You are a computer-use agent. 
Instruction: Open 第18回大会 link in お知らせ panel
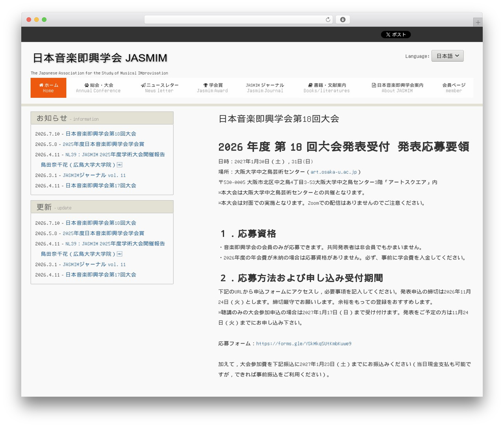coord(101,134)
